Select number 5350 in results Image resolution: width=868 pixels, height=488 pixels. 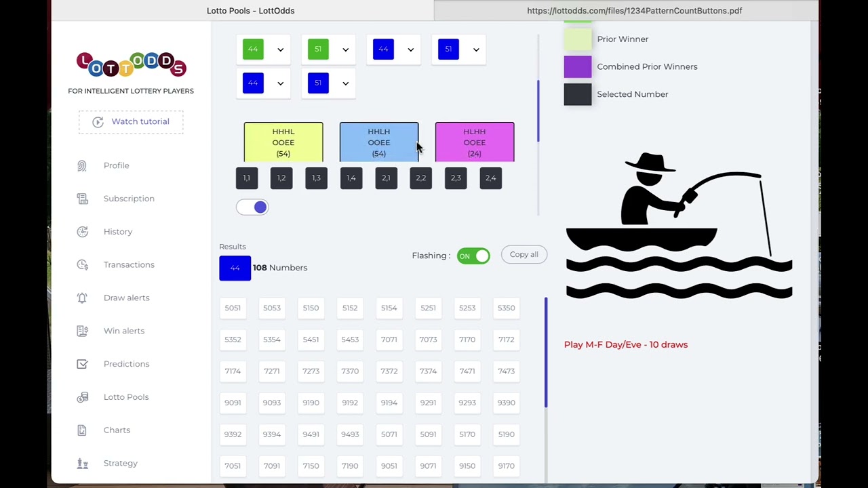[507, 308]
